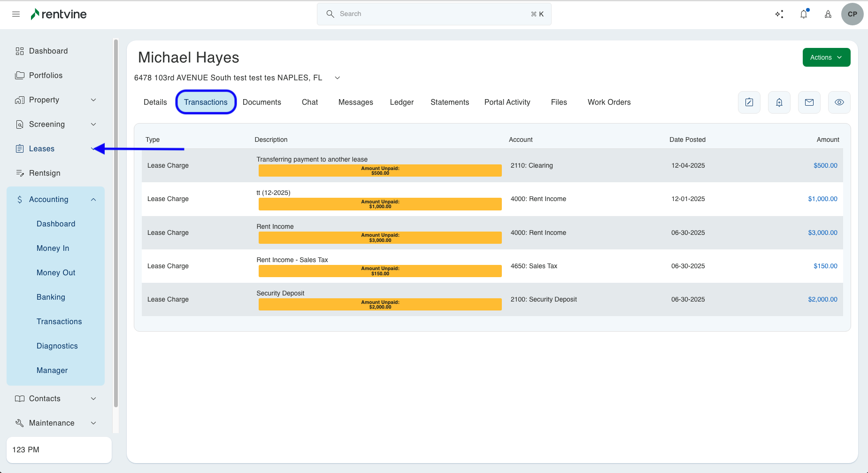Open the notifications bell in header
Image resolution: width=868 pixels, height=473 pixels.
[x=804, y=14]
